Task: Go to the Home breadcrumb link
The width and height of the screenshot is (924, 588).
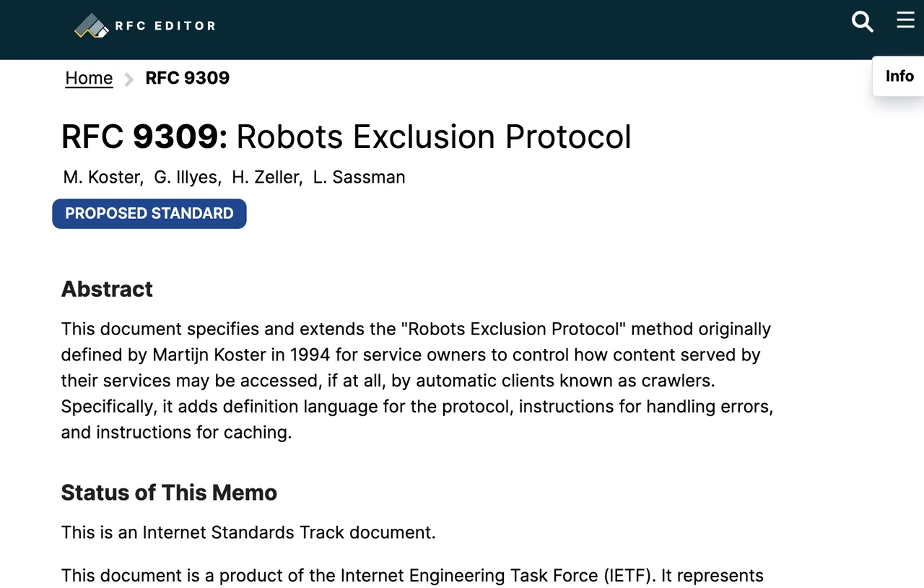Action: pyautogui.click(x=89, y=78)
